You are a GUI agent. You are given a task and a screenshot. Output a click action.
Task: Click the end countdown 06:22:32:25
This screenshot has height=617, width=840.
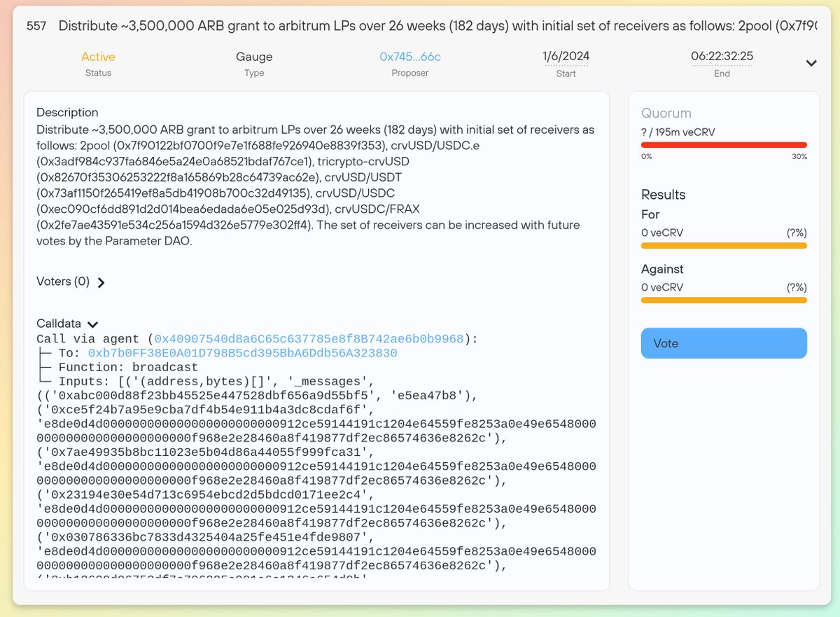point(722,57)
